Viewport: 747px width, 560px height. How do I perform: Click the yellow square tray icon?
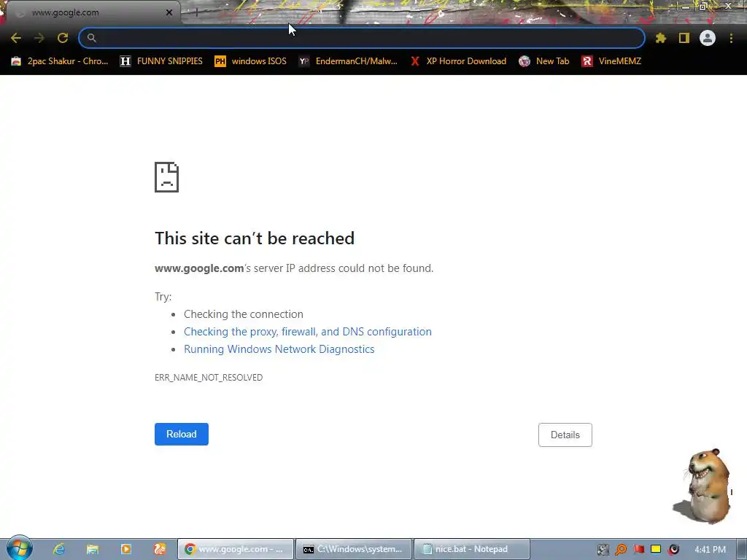[656, 550]
